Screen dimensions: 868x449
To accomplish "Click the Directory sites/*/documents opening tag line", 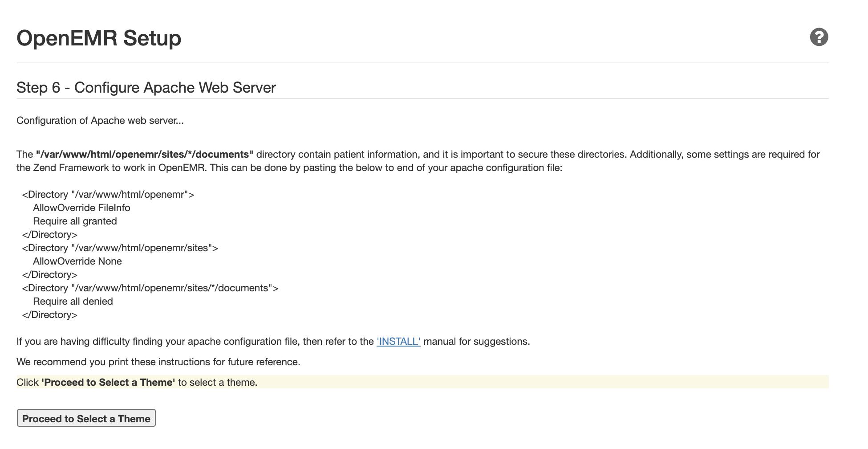I will 150,288.
